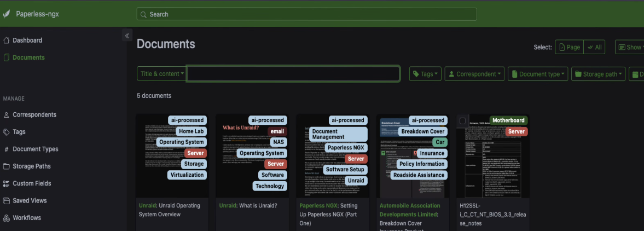Expand the Document type filter dropdown
Viewport: 644px width, 231px height.
[x=538, y=74]
